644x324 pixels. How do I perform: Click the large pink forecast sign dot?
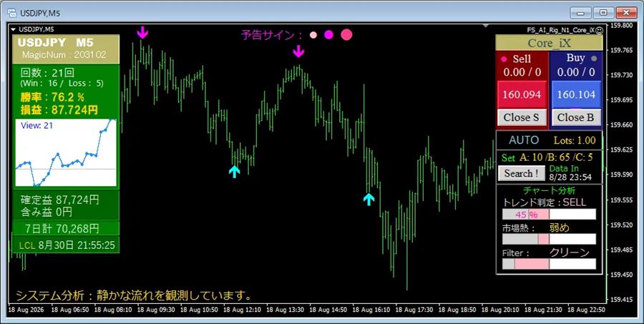click(346, 35)
